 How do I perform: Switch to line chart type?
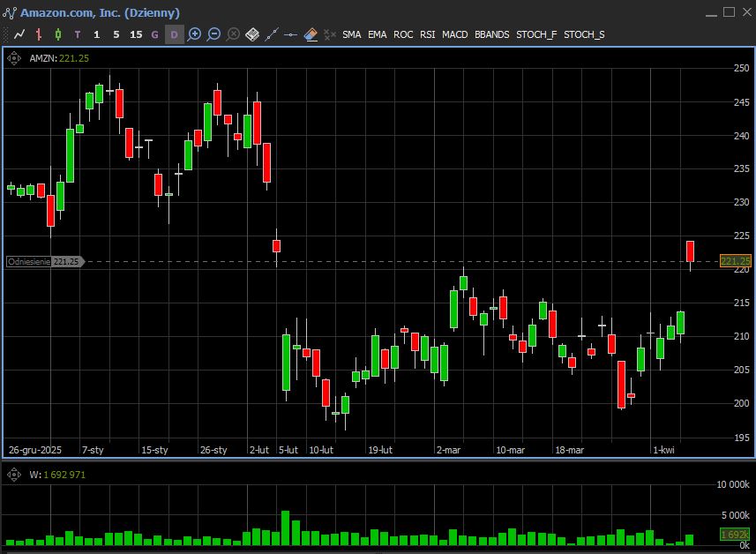19,34
